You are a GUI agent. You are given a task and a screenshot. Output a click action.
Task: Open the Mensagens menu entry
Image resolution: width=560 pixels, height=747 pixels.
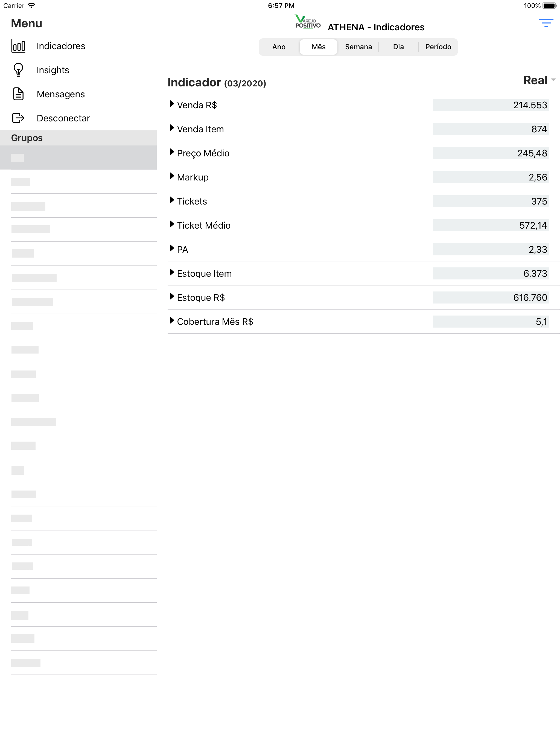pos(60,94)
